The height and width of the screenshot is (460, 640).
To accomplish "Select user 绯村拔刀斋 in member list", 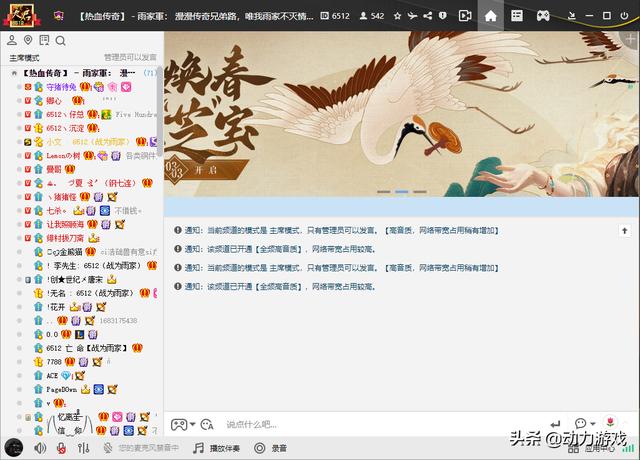I will (65, 238).
